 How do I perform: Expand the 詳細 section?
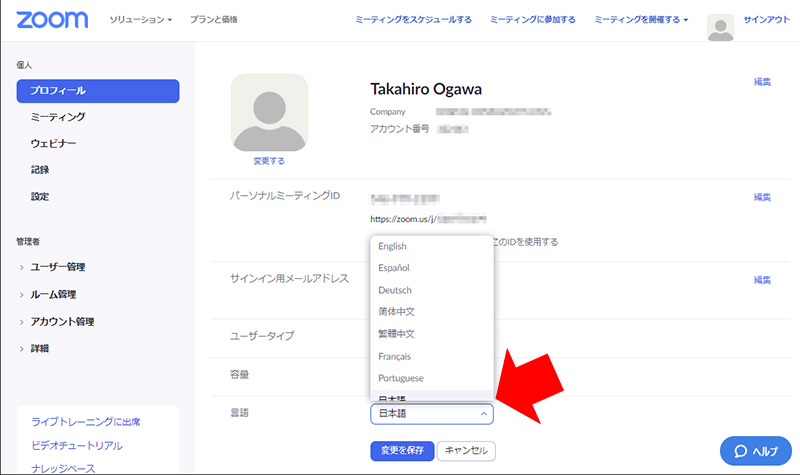coord(39,348)
